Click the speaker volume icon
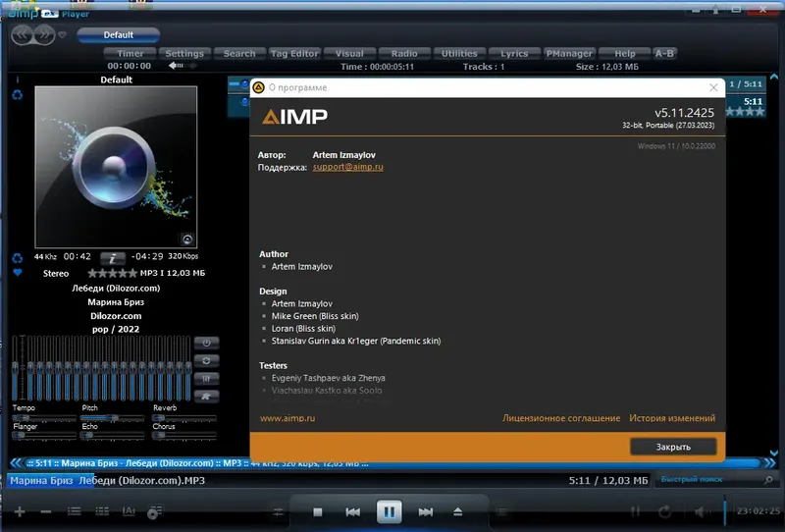This screenshot has height=532, width=785. click(701, 511)
